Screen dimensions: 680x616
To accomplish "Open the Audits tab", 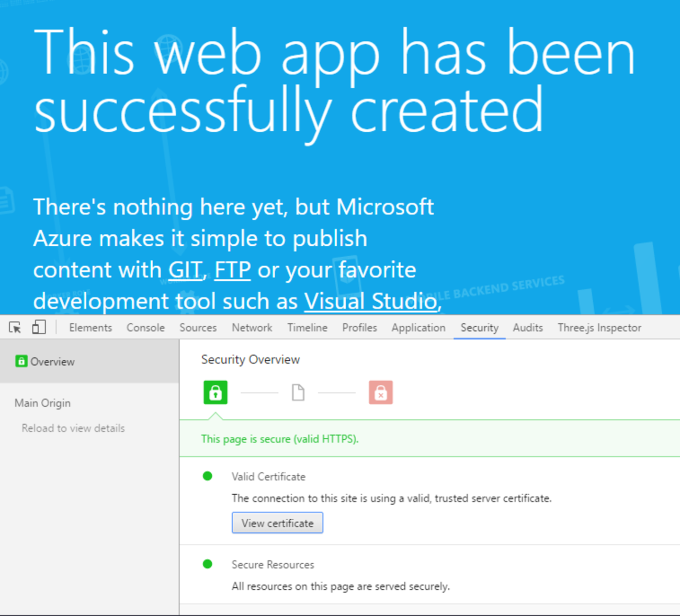I will point(528,328).
